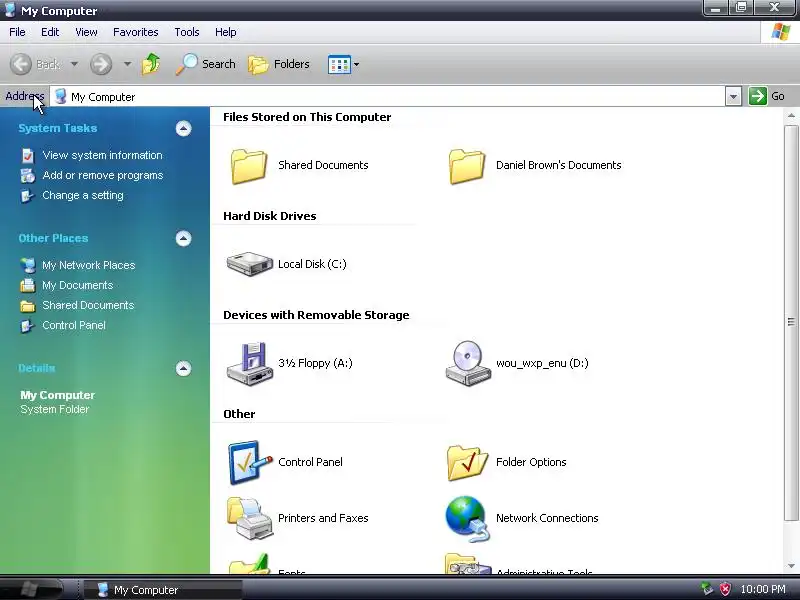Open the Forward history dropdown arrow

point(127,64)
